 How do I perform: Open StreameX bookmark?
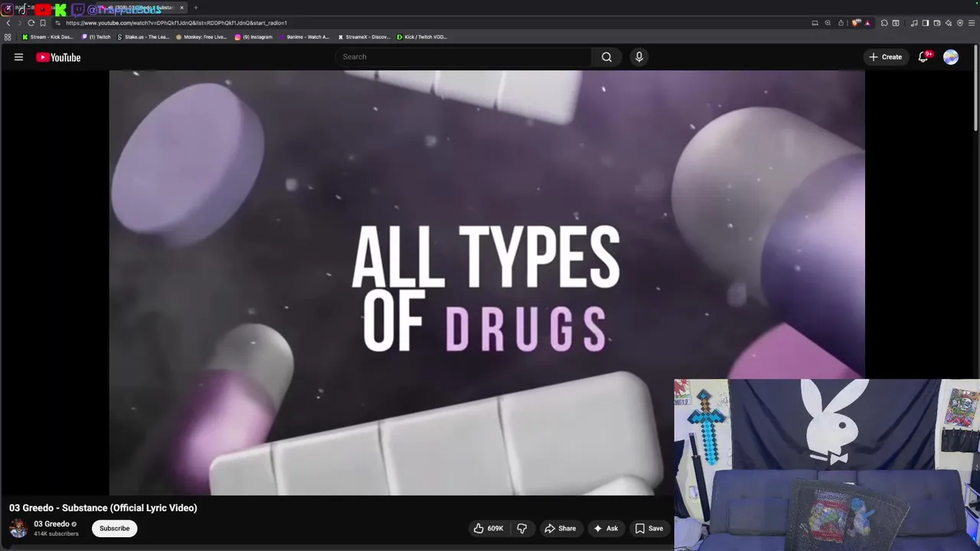click(x=364, y=37)
